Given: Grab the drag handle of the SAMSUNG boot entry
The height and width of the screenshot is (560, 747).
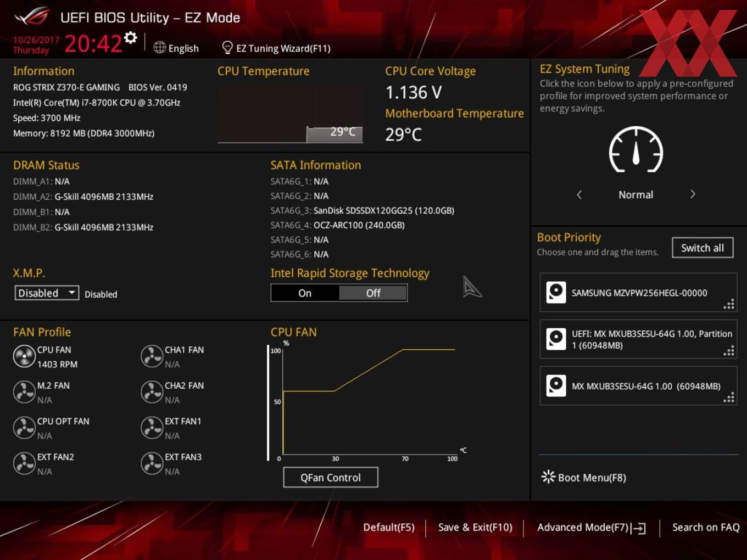Looking at the screenshot, I should (729, 304).
